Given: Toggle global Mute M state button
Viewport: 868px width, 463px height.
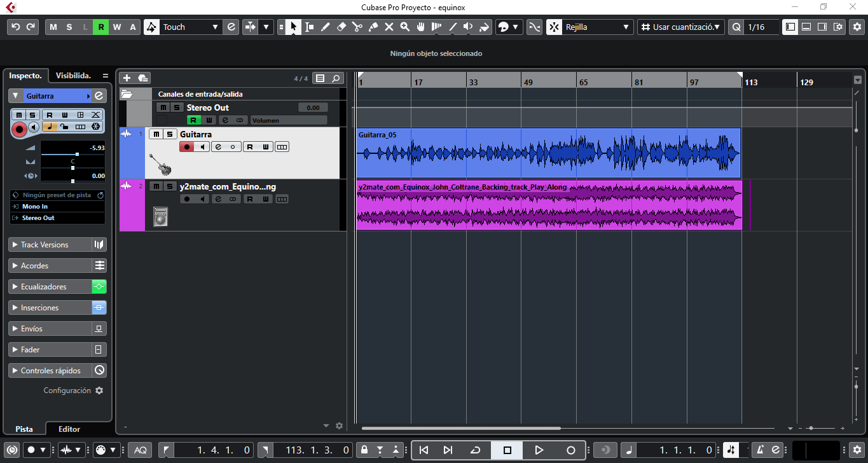Looking at the screenshot, I should tap(53, 27).
